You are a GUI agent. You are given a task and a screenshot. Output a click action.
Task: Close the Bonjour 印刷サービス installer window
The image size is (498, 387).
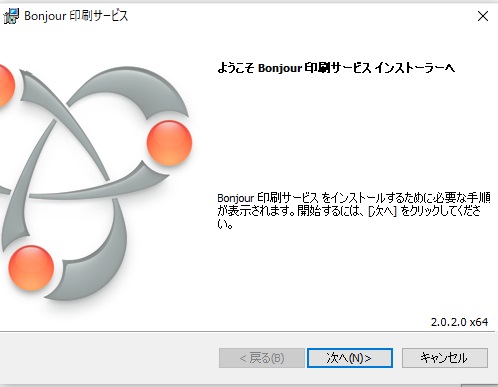click(483, 16)
